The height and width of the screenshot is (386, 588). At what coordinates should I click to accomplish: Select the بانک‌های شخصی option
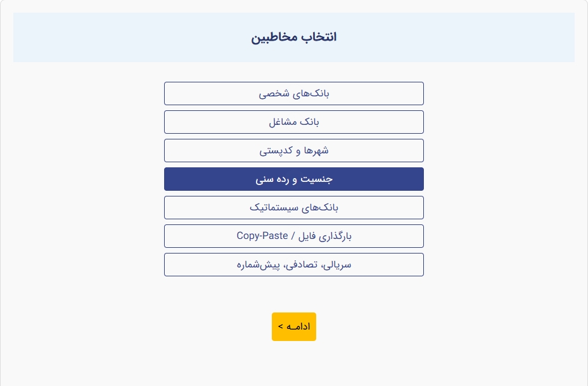(x=293, y=93)
